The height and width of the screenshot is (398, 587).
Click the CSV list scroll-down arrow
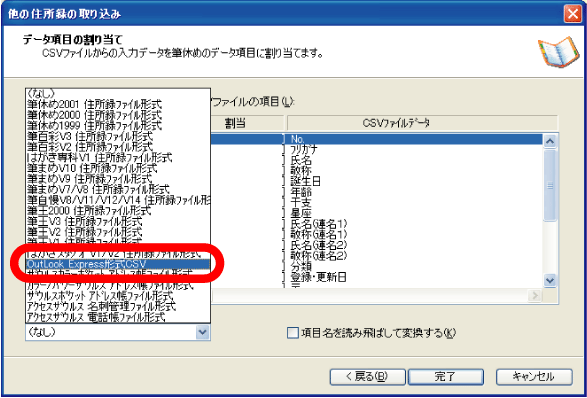[x=550, y=280]
